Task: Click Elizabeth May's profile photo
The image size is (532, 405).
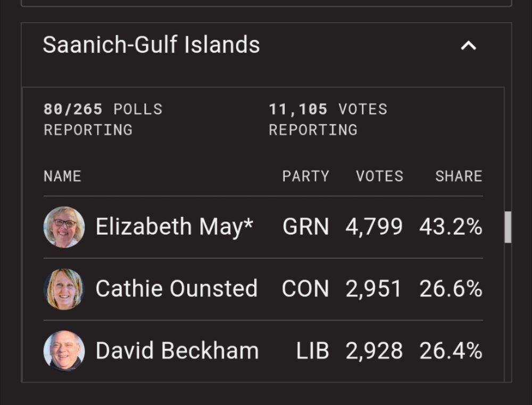Action: [64, 227]
